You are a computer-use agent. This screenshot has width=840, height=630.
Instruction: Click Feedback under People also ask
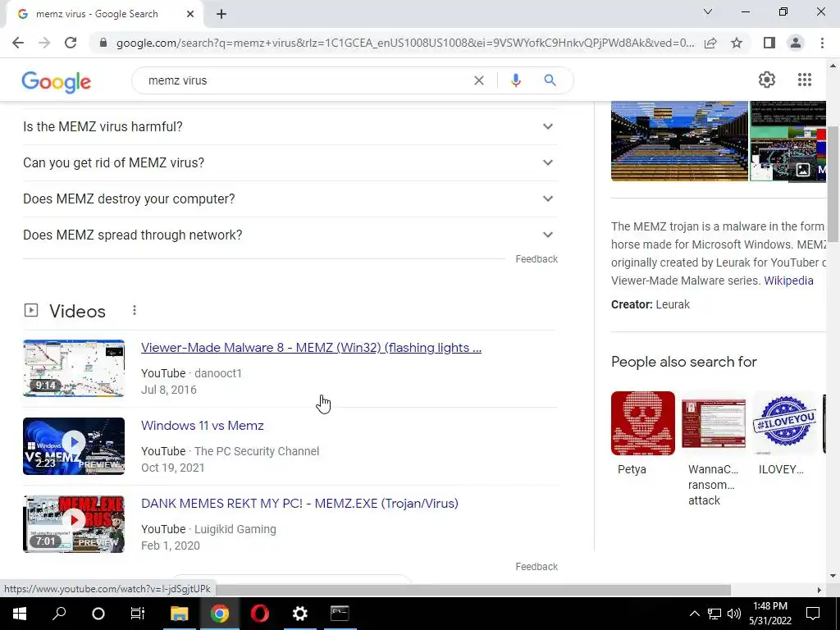tap(536, 259)
